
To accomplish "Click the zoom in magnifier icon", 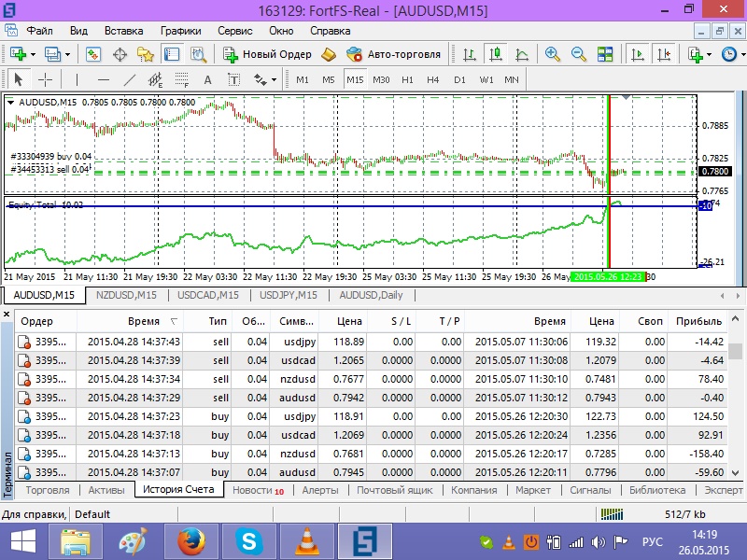I will point(553,54).
